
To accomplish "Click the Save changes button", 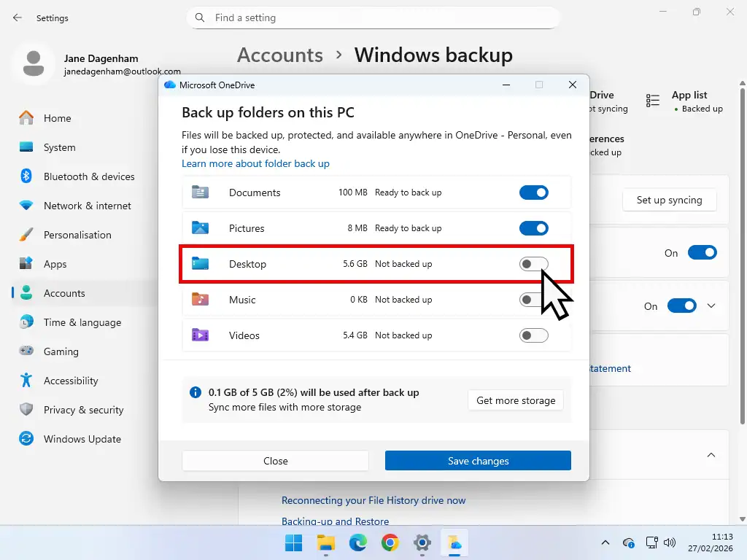I will (478, 460).
